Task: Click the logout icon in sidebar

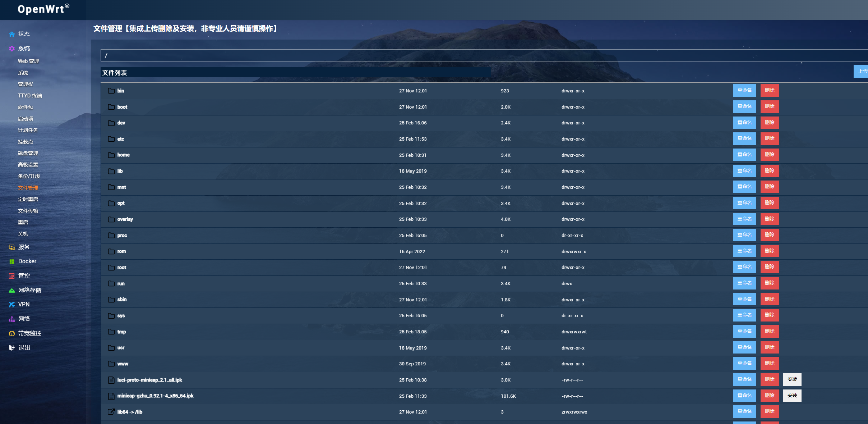Action: click(12, 348)
